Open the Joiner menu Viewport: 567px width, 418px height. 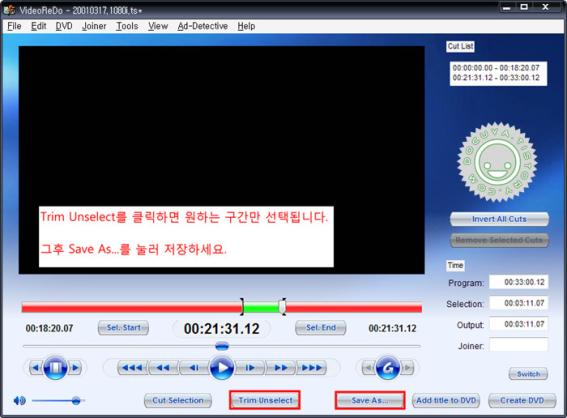pos(94,26)
